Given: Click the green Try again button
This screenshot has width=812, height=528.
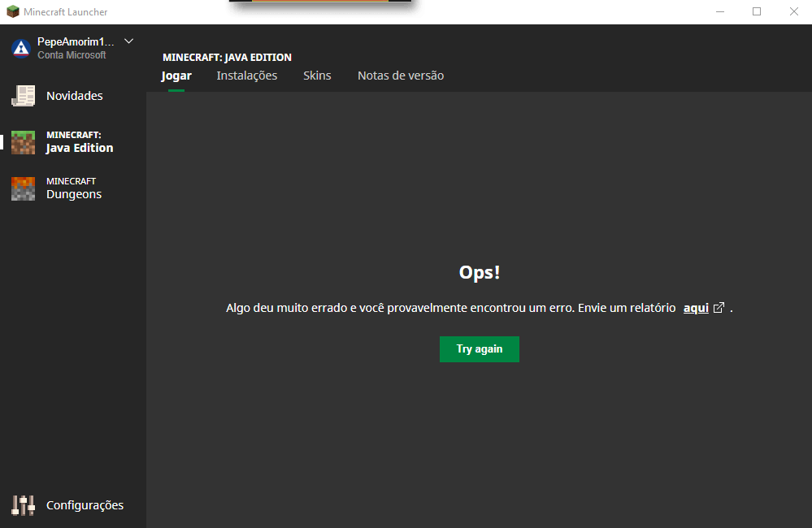Looking at the screenshot, I should [x=480, y=349].
